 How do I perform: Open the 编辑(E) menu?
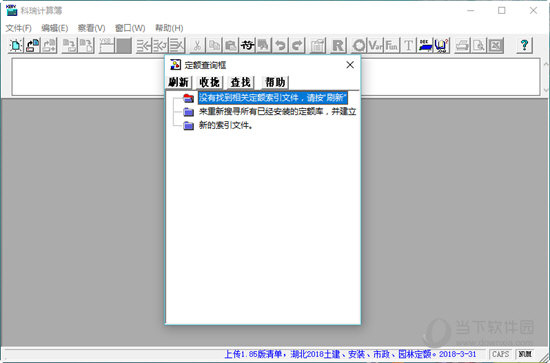(x=54, y=28)
